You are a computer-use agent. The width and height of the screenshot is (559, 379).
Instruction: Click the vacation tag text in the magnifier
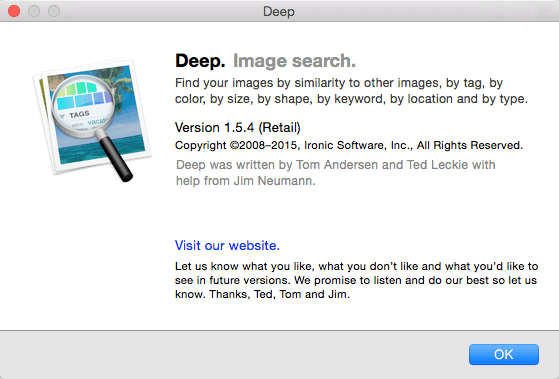click(x=97, y=121)
